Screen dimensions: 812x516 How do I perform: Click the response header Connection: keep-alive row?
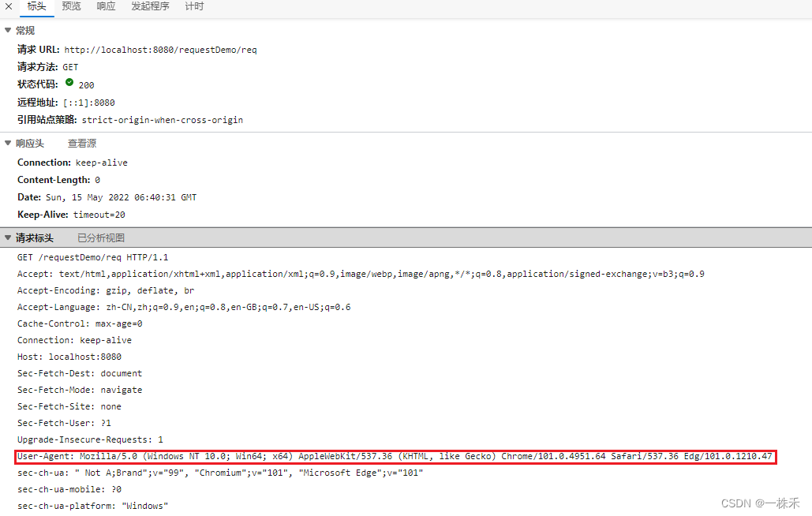click(73, 163)
